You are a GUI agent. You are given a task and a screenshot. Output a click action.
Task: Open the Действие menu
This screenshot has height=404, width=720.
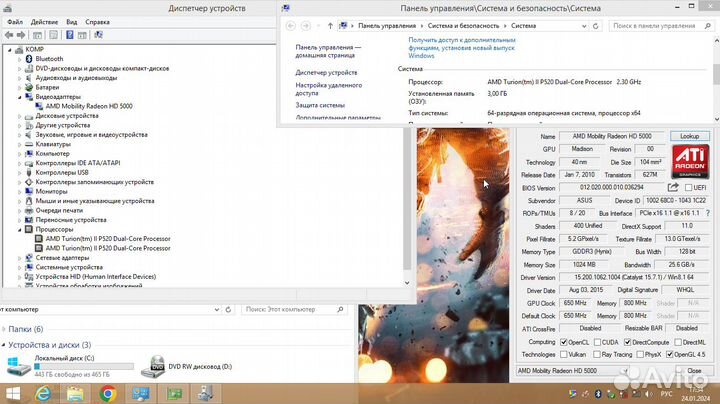tap(44, 21)
